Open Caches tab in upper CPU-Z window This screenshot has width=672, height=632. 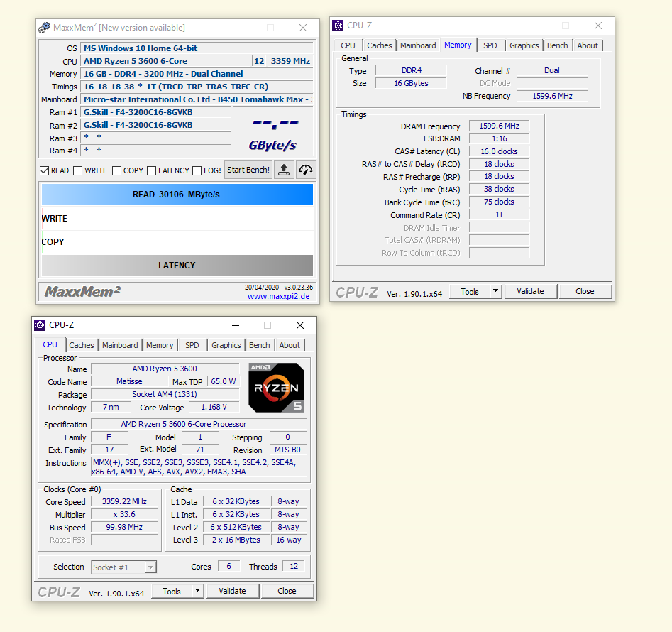(x=379, y=45)
